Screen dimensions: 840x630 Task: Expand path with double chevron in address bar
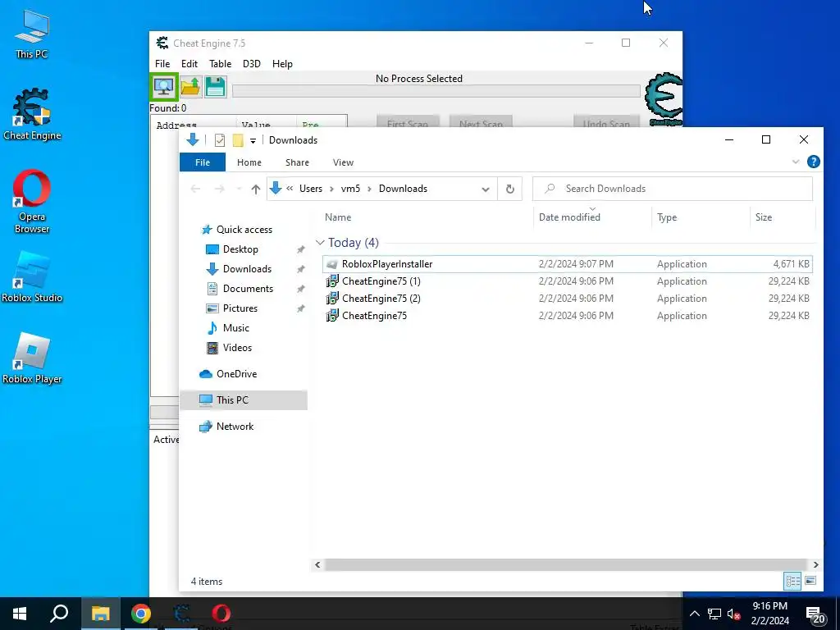click(290, 189)
